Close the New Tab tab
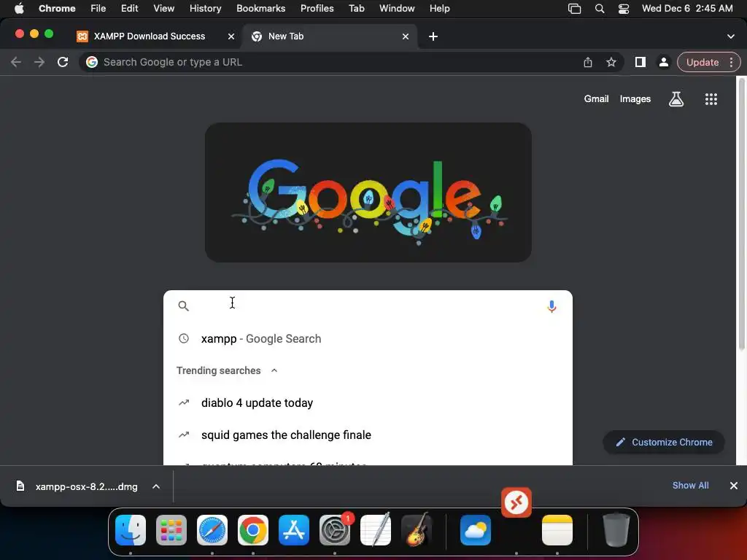Screen dimensions: 747x560 [x=406, y=36]
